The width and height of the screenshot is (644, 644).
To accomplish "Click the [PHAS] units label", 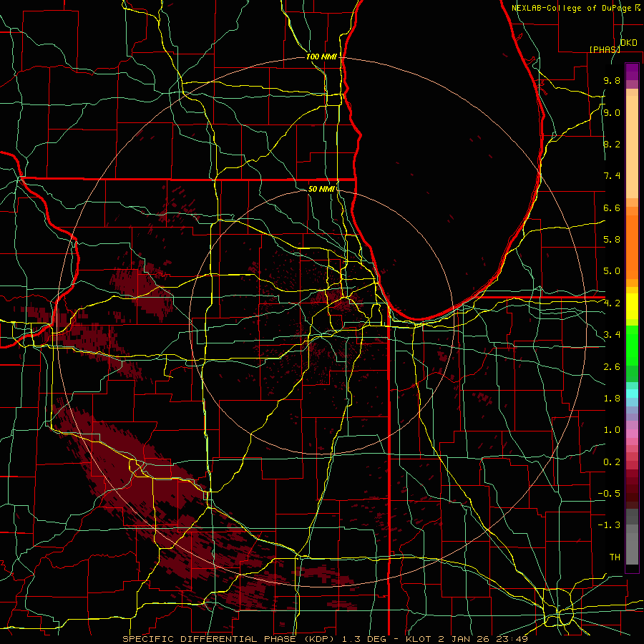I will (605, 49).
